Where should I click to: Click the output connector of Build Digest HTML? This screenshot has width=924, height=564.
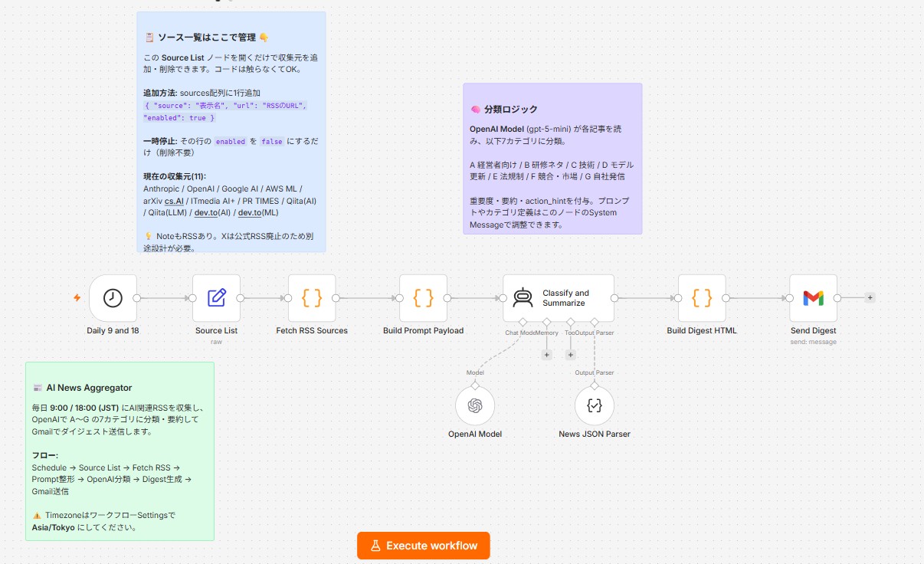point(726,298)
